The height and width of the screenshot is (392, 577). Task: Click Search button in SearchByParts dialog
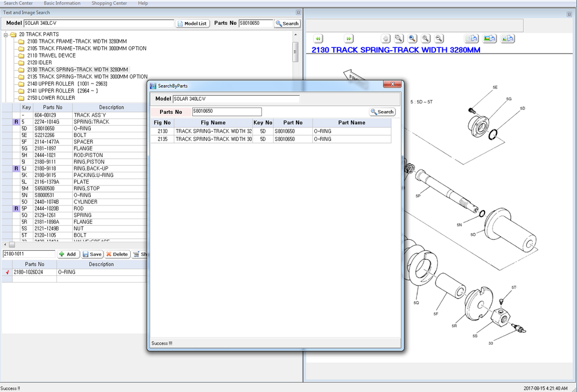383,112
